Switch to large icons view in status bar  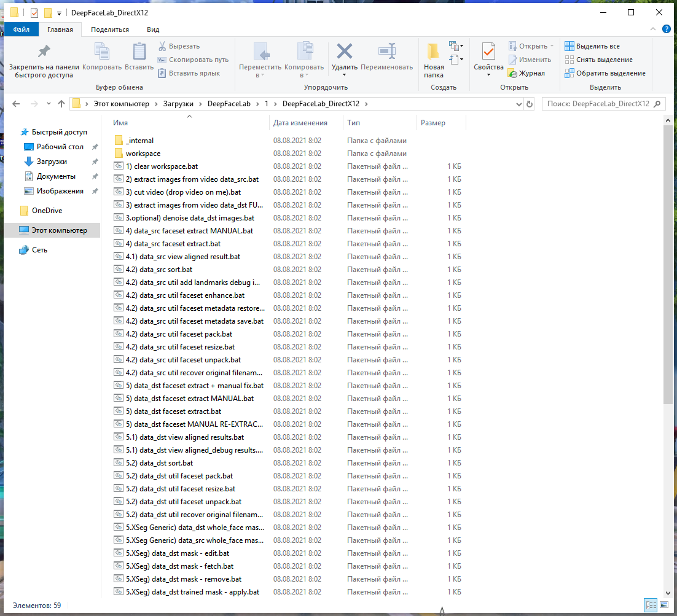tap(664, 605)
